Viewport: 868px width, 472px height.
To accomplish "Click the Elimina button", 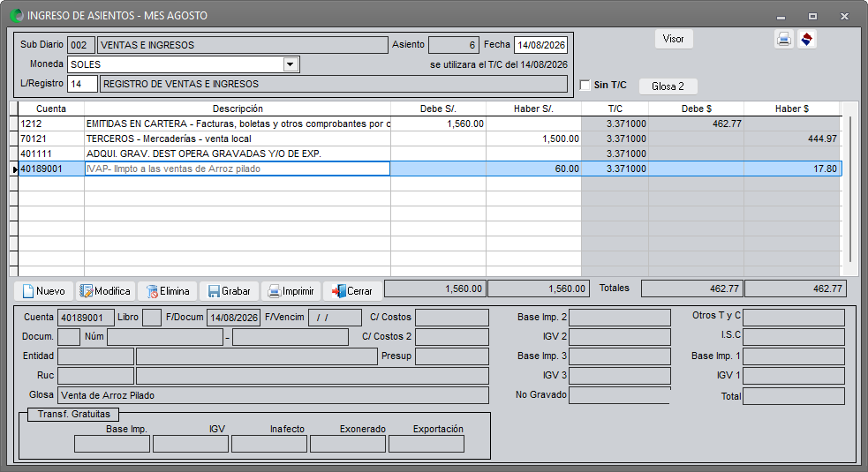I will (167, 291).
